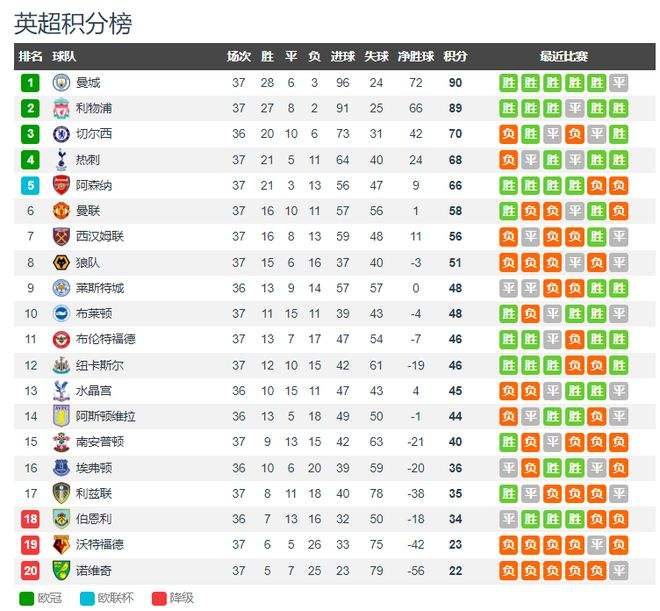Viewport: 660px width, 611px height.
Task: Sort table by 积分 column header
Action: pos(455,56)
